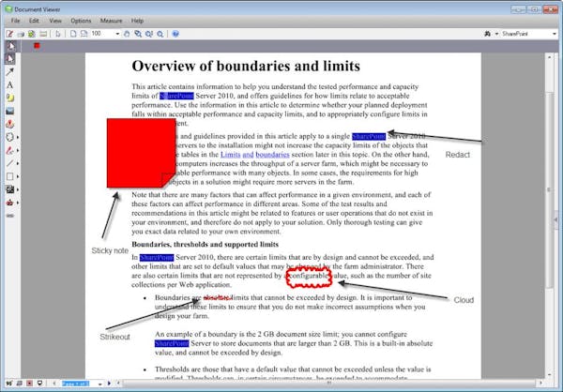Select the cloud shape annotation tool
Viewport: 563px width, 392px height.
click(x=10, y=137)
